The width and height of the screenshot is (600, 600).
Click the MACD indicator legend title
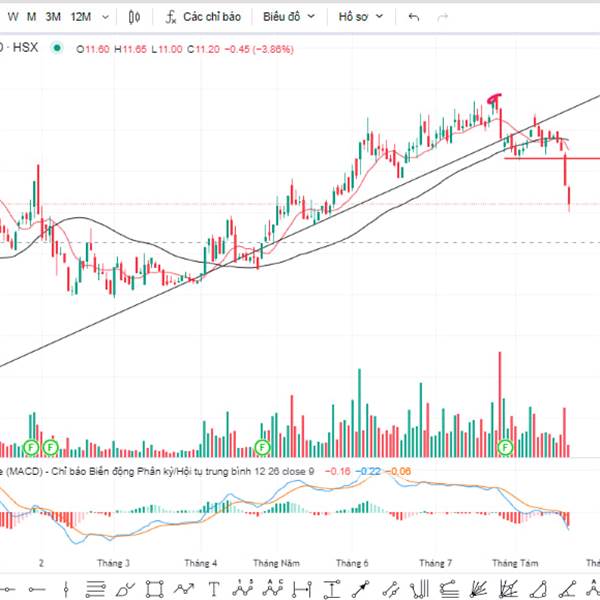click(157, 471)
